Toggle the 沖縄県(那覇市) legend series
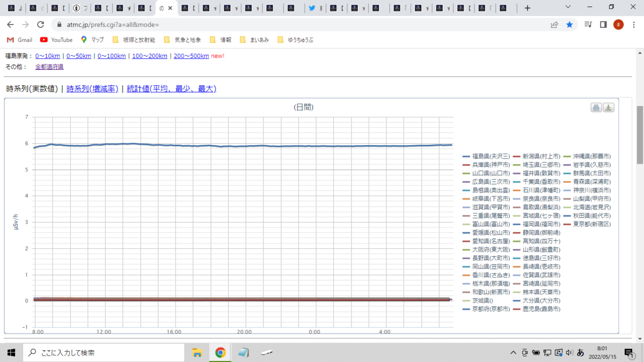The width and height of the screenshot is (644, 362). [x=587, y=156]
